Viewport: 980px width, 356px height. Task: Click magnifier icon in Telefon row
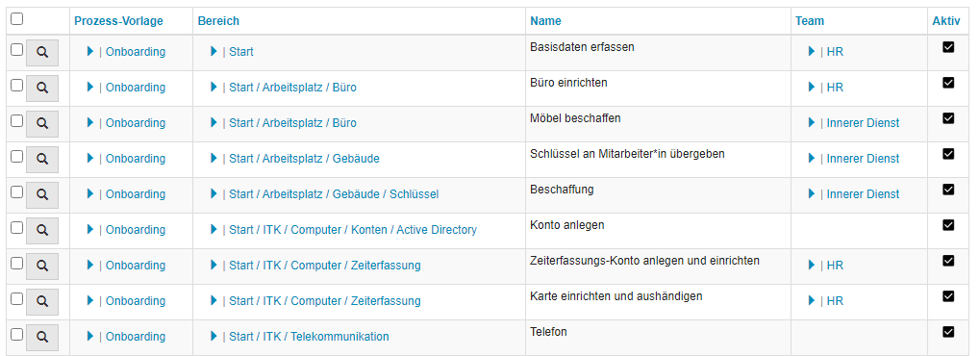tap(42, 337)
